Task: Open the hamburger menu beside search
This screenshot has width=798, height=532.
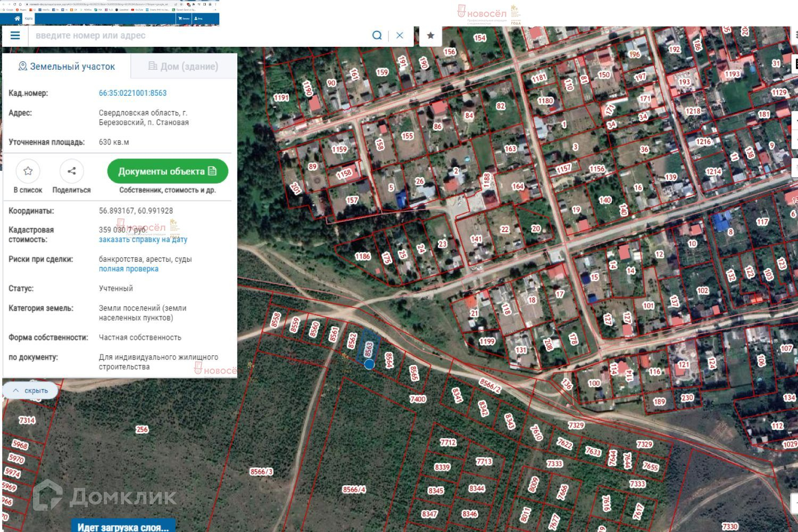Action: click(x=15, y=36)
